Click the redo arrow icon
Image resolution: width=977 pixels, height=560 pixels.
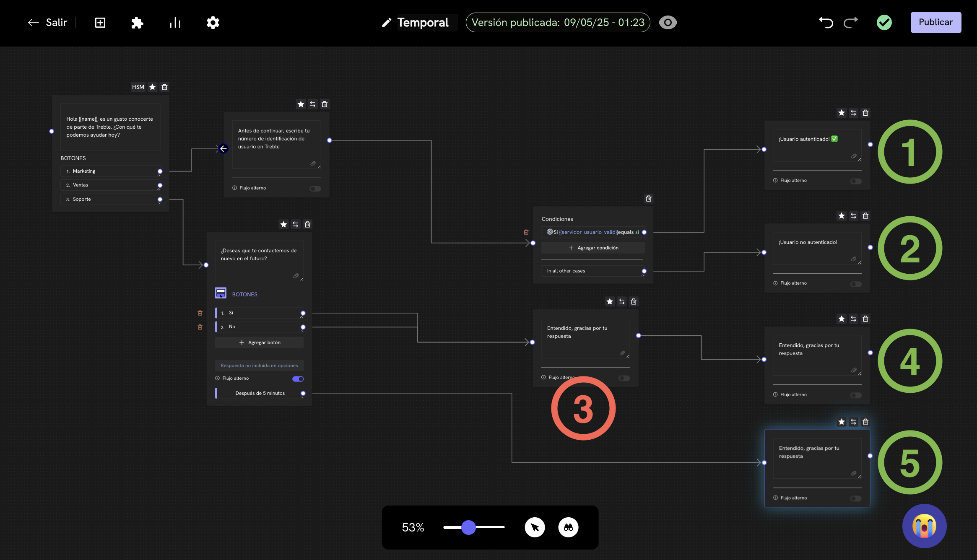pos(850,22)
